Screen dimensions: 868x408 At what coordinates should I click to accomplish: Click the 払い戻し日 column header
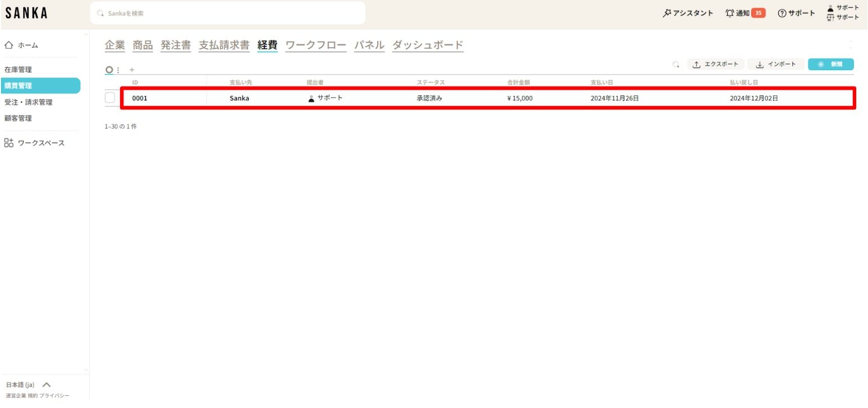click(744, 82)
